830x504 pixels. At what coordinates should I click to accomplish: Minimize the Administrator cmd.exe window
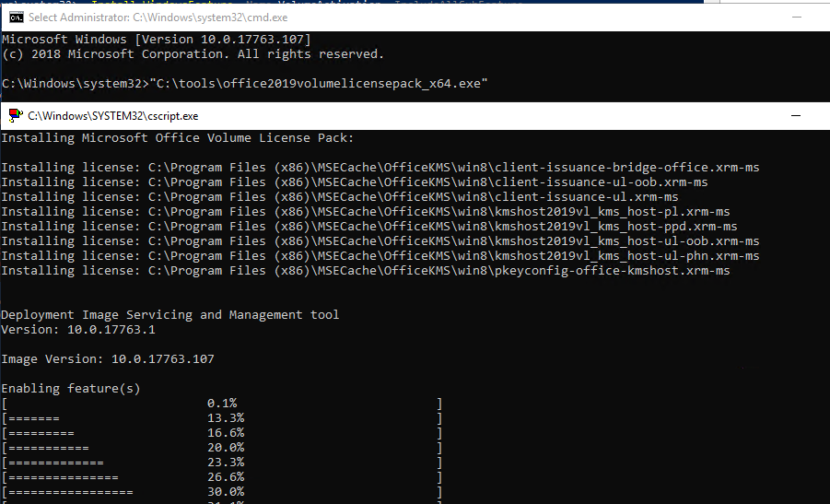[x=796, y=18]
